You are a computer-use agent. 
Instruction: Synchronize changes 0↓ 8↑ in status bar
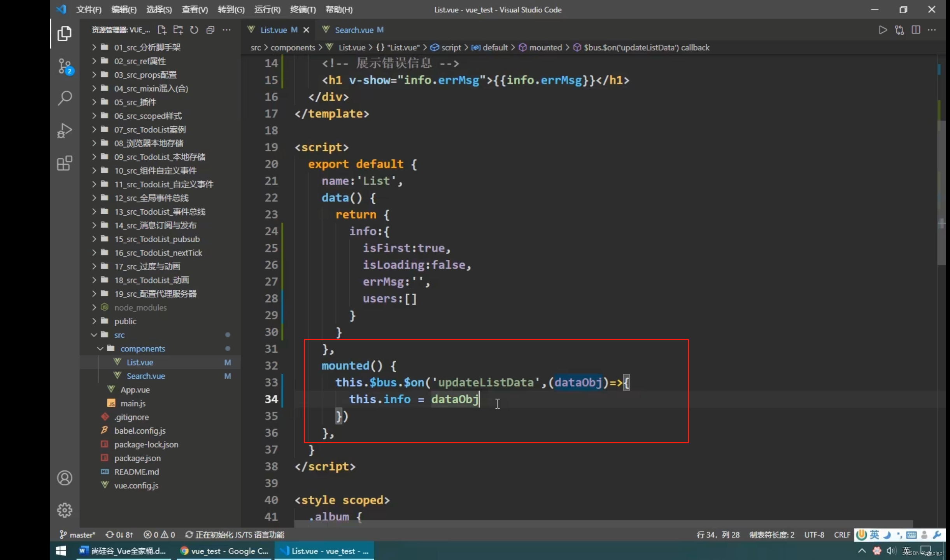click(119, 535)
